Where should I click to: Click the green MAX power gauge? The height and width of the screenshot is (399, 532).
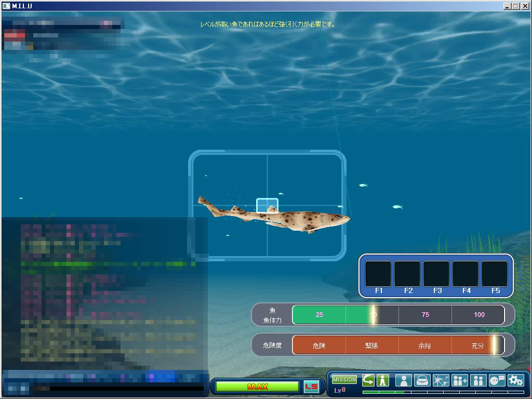tap(258, 387)
